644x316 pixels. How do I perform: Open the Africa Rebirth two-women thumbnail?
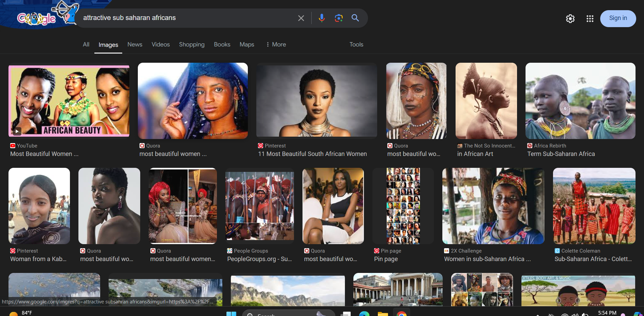[x=580, y=101]
